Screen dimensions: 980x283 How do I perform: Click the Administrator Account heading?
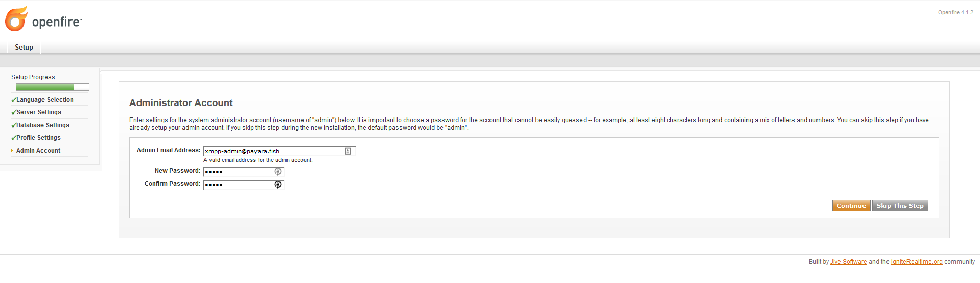(181, 103)
